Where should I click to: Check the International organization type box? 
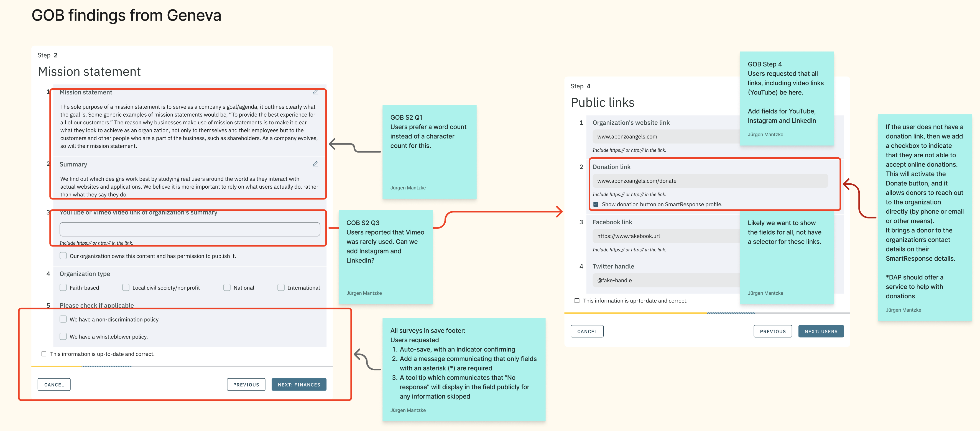281,287
